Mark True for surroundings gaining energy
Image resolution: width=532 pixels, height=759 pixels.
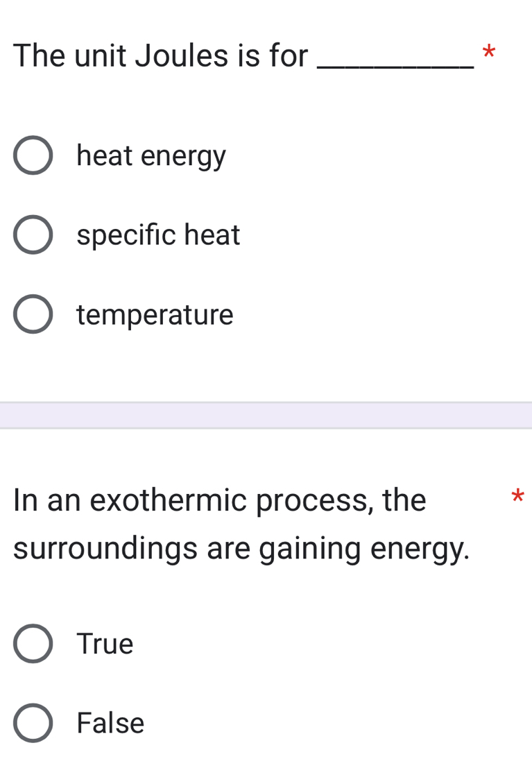tap(33, 643)
